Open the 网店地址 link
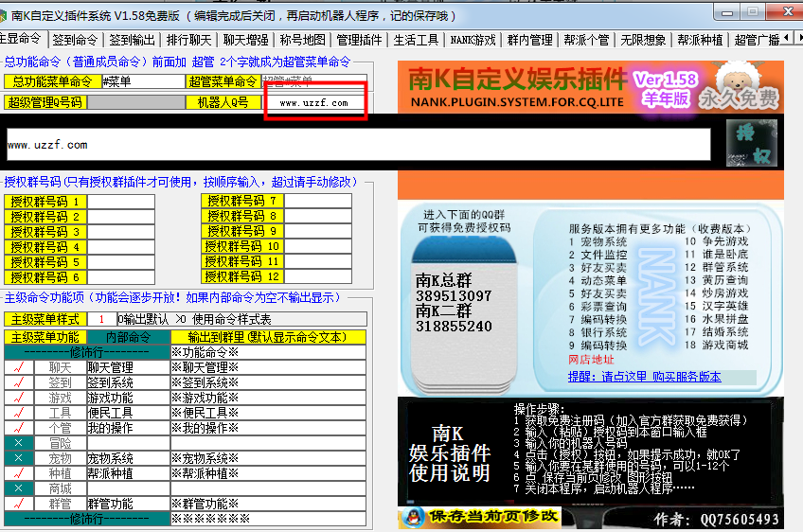 tap(591, 360)
